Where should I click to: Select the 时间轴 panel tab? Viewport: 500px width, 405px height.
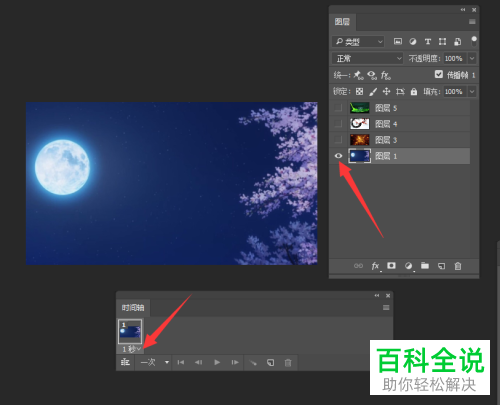click(133, 307)
